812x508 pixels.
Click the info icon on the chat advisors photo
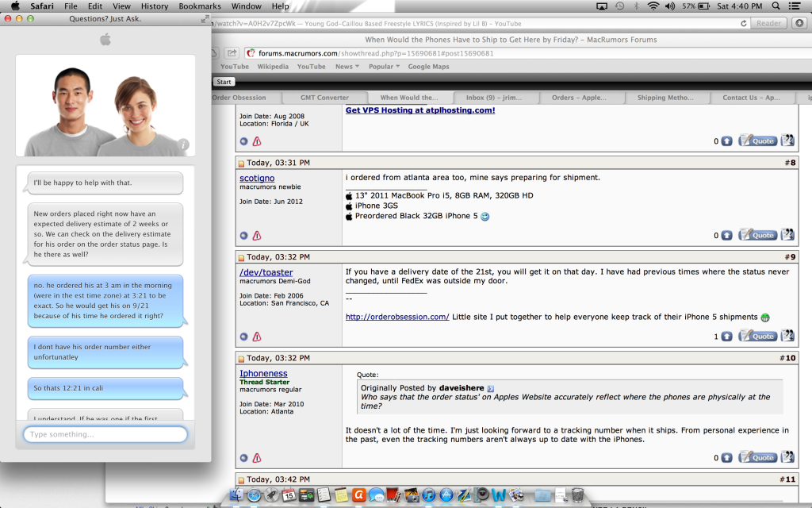183,144
